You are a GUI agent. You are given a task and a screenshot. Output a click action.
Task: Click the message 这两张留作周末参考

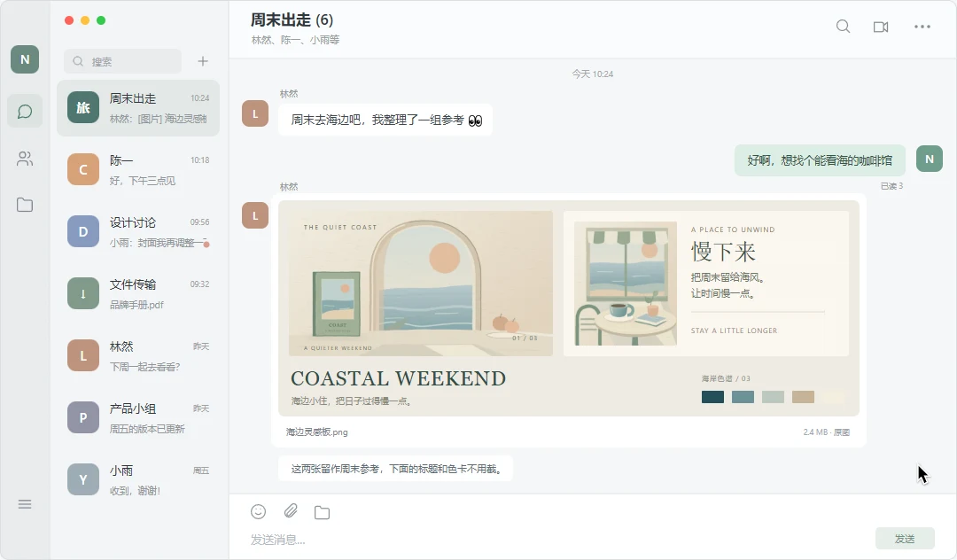point(396,469)
